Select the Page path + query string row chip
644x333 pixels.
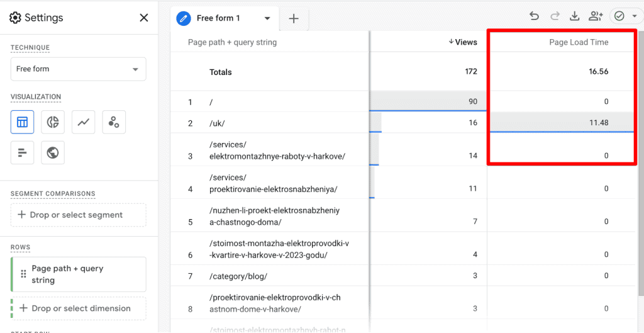[78, 274]
